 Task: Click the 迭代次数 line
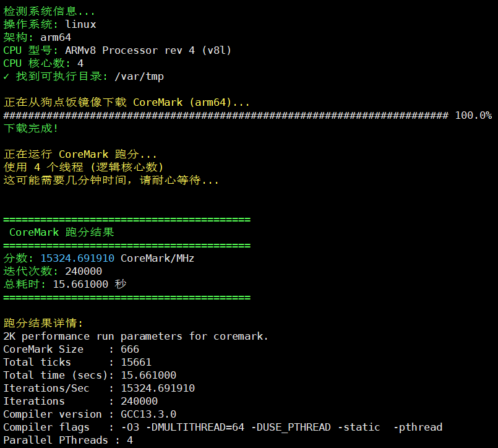53,271
